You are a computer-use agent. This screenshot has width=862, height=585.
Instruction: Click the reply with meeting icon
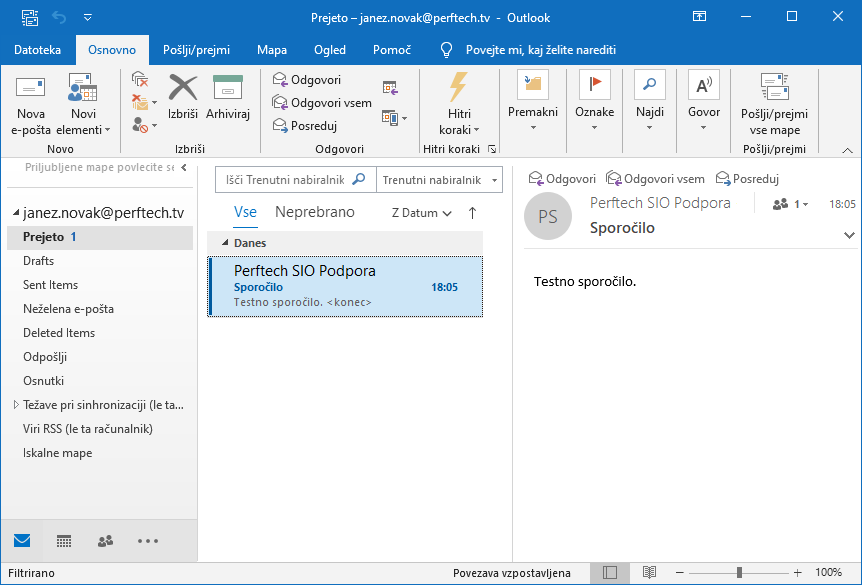pos(390,87)
